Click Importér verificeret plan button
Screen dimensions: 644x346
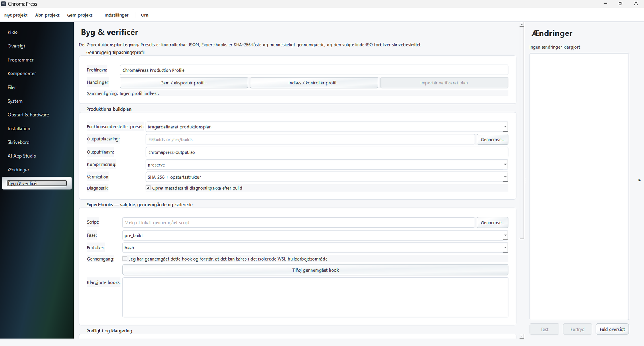[x=444, y=83]
